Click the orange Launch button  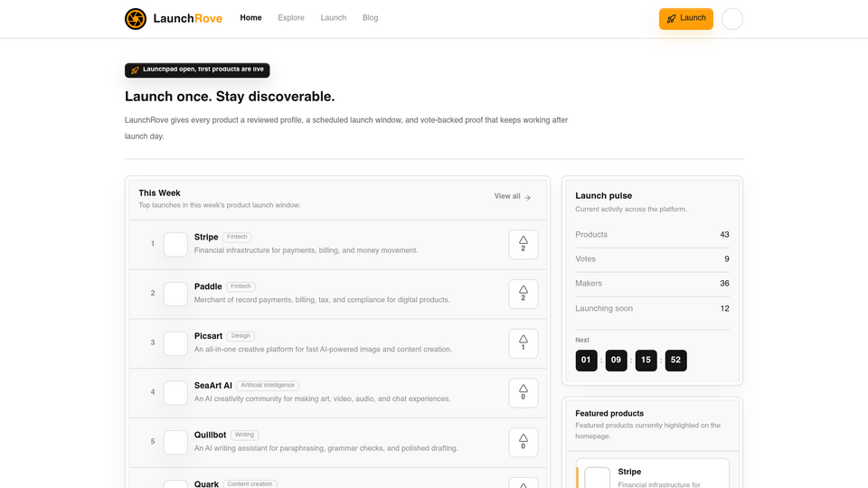(x=686, y=19)
